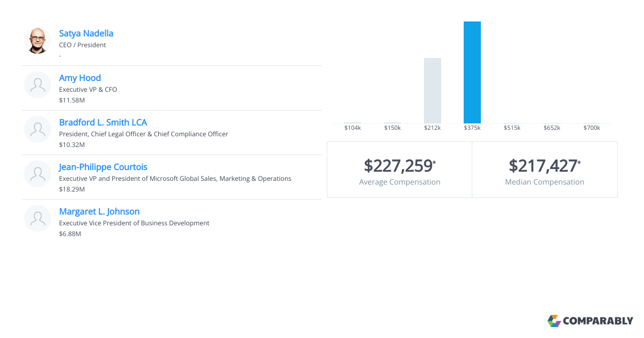
Task: Click the gray $212k bar
Action: pos(433,91)
